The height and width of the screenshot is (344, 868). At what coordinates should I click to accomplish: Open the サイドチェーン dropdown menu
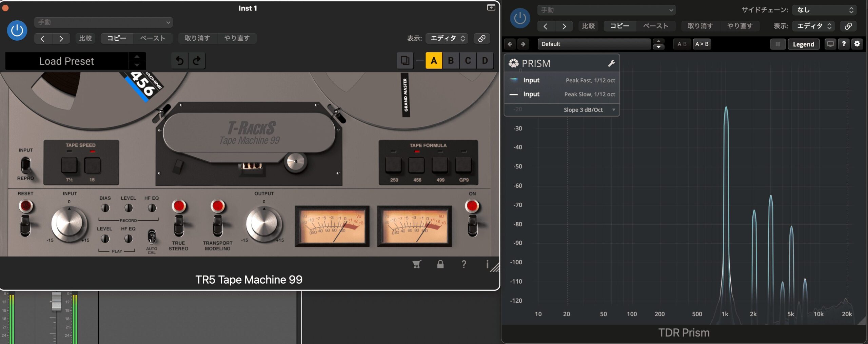point(824,10)
